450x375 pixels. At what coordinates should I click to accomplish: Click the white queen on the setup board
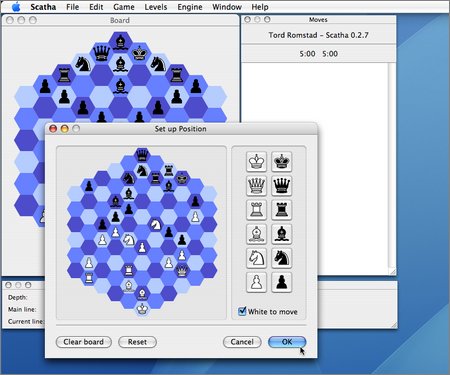click(182, 270)
